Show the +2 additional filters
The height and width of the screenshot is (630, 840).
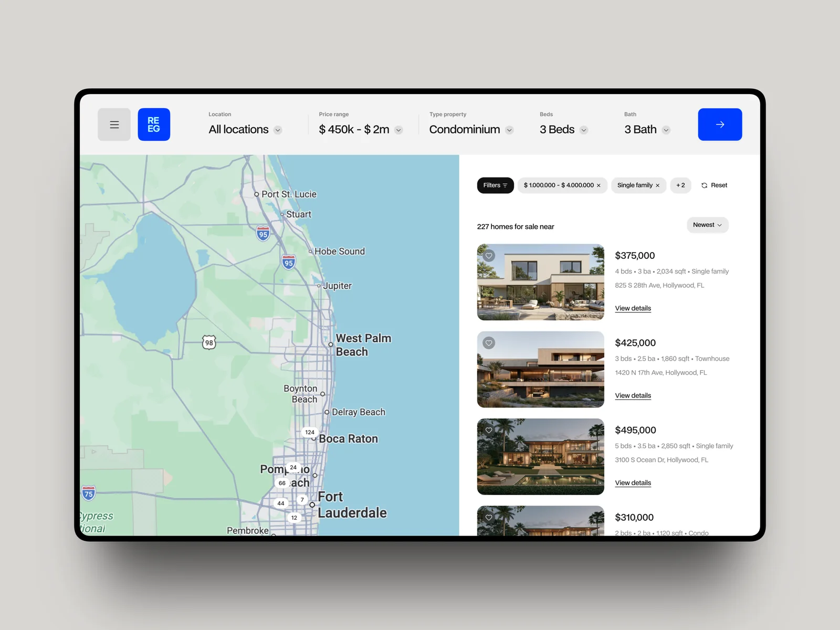(x=680, y=185)
